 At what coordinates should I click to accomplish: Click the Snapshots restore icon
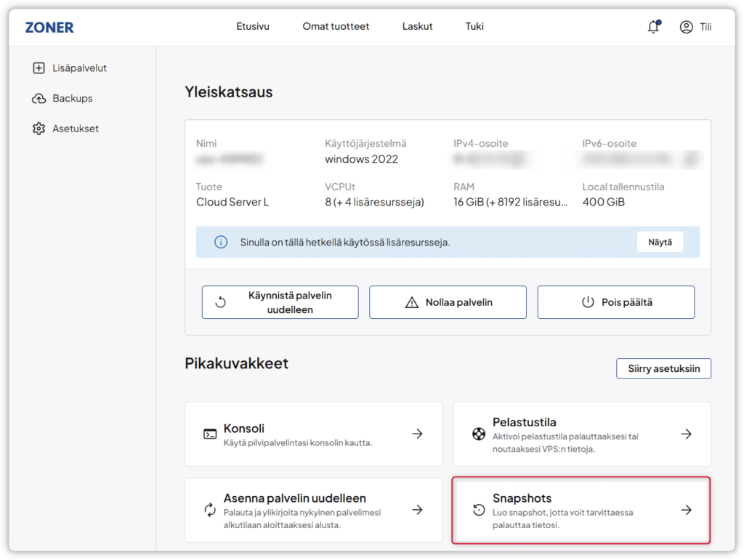point(478,510)
